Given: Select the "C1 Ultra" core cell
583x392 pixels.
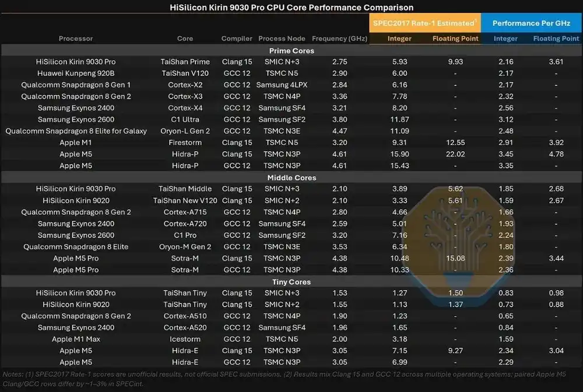Looking at the screenshot, I should tap(185, 119).
